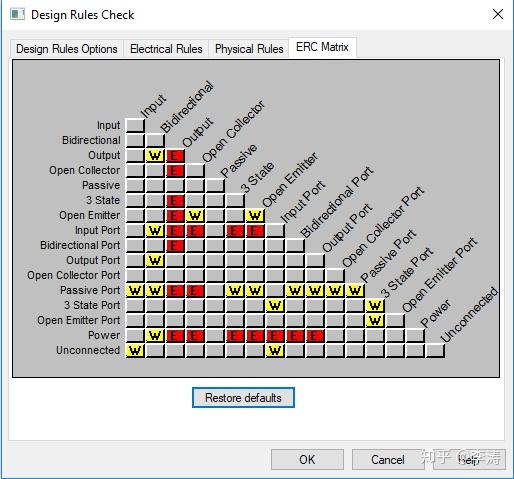Click the Design Rules Check title icon
514x479 pixels.
coord(17,14)
